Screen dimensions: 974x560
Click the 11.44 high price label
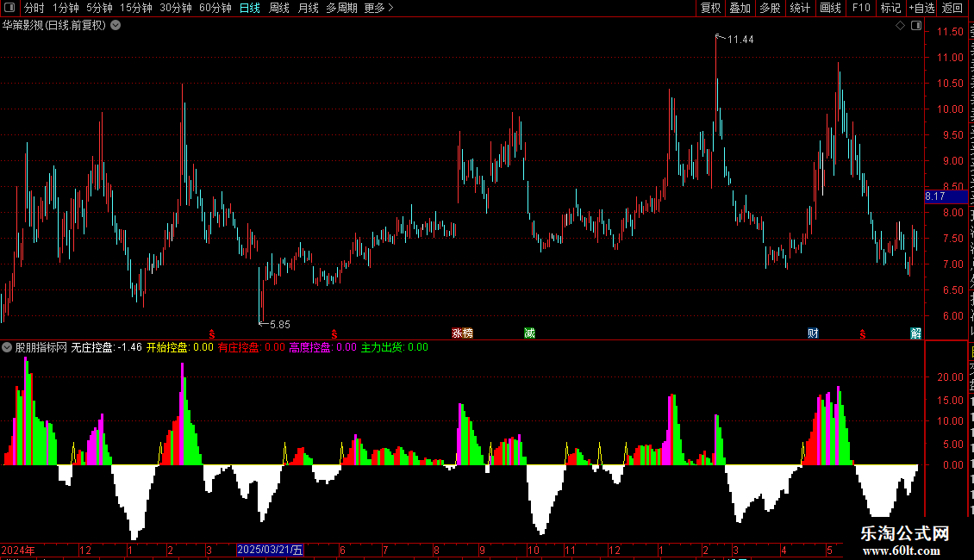pyautogui.click(x=740, y=40)
